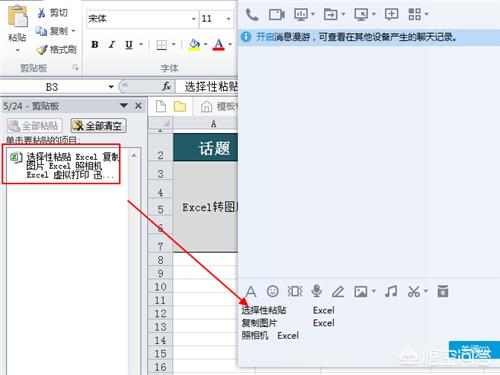
Task: Toggle underline formatting
Action: click(x=129, y=44)
